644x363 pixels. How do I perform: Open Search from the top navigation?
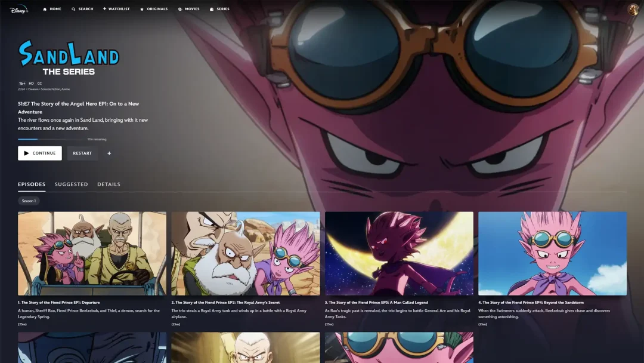(82, 9)
